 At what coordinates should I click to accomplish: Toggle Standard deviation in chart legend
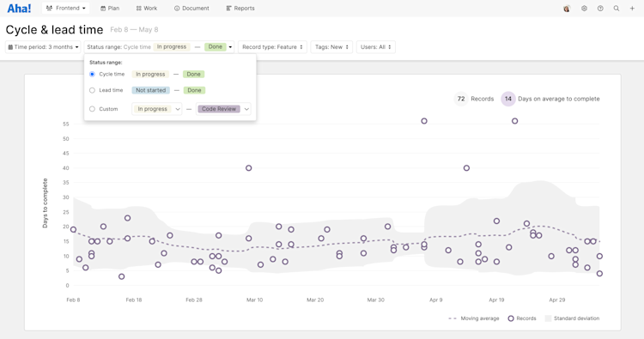point(572,318)
